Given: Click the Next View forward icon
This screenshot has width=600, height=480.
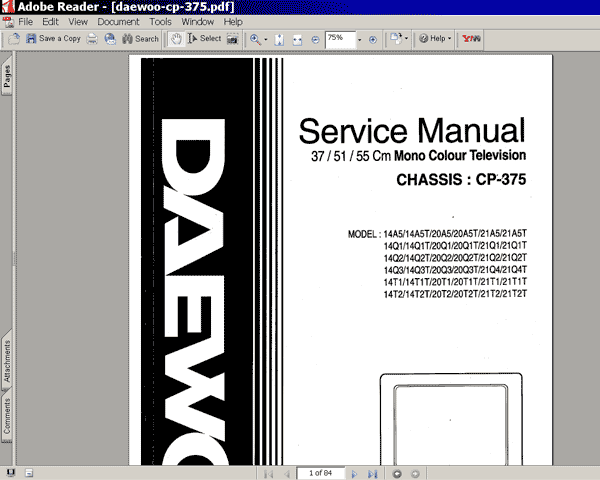Looking at the screenshot, I should click(415, 474).
